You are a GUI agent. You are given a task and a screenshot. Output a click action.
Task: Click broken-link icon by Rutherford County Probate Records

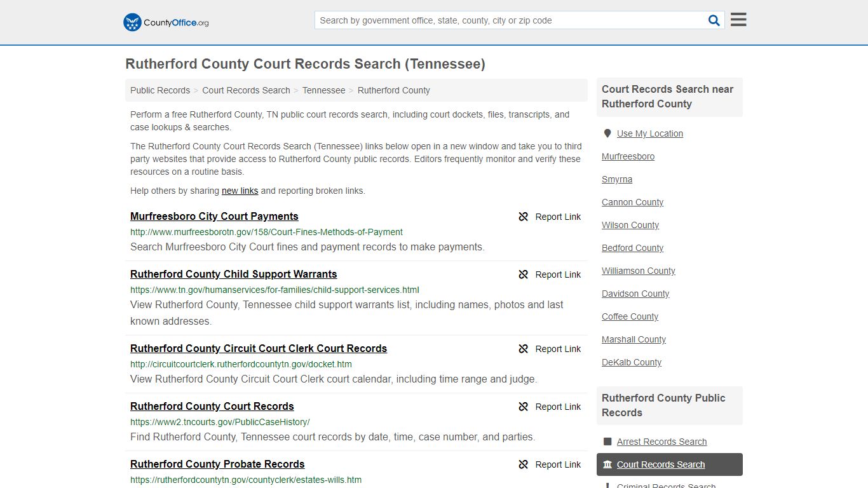point(523,464)
